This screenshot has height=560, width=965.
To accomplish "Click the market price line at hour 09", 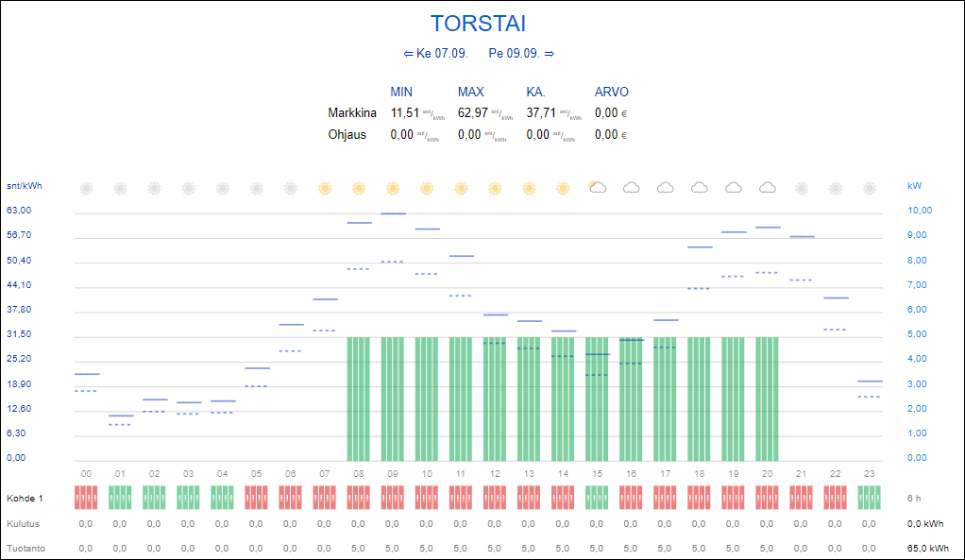I will click(x=393, y=213).
